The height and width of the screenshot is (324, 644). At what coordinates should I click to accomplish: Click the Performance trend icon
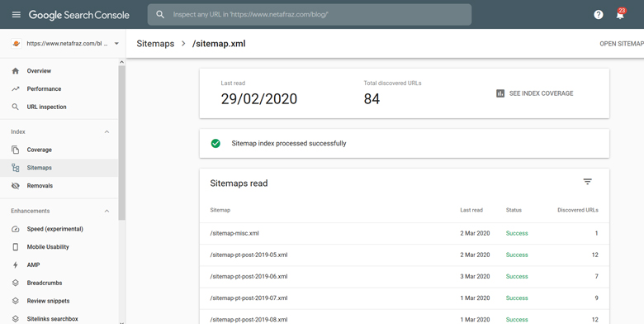[x=15, y=88]
